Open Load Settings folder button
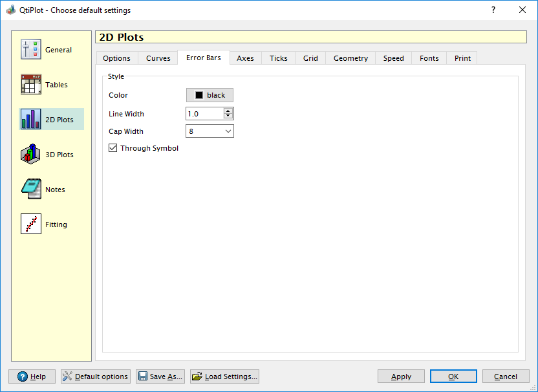 224,376
